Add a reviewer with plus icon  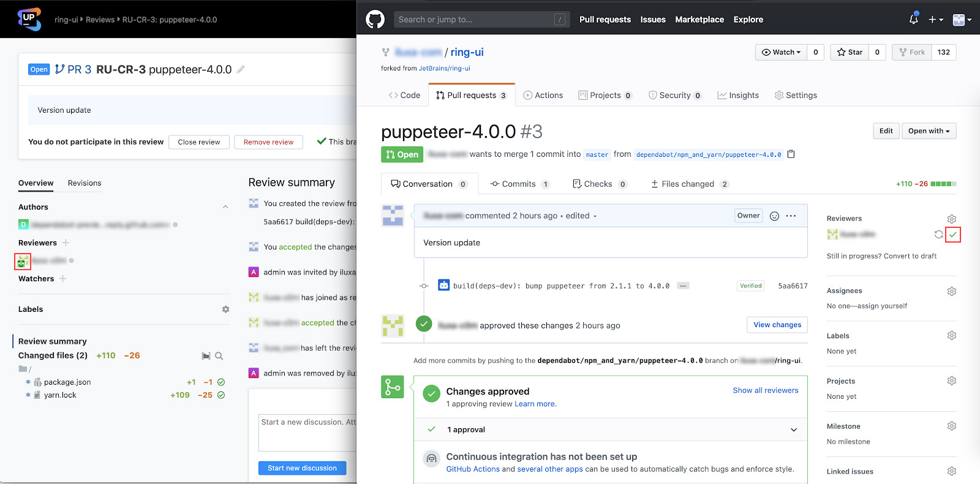[66, 243]
